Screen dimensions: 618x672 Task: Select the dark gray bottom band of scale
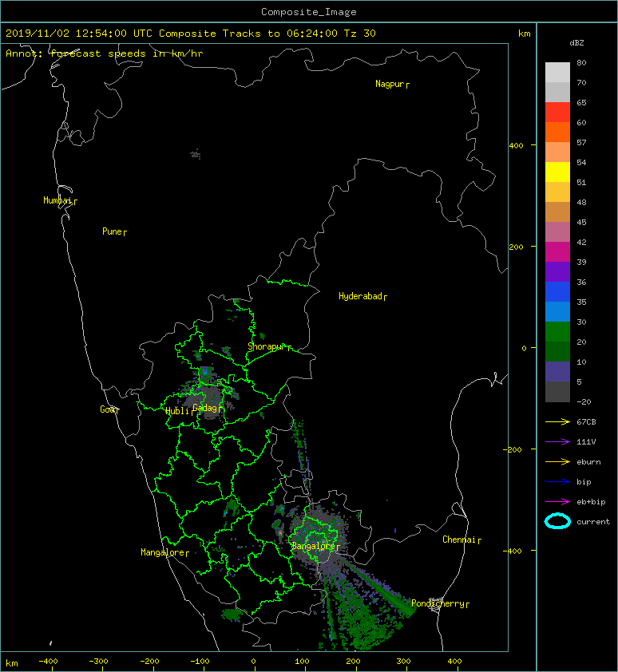(x=557, y=392)
